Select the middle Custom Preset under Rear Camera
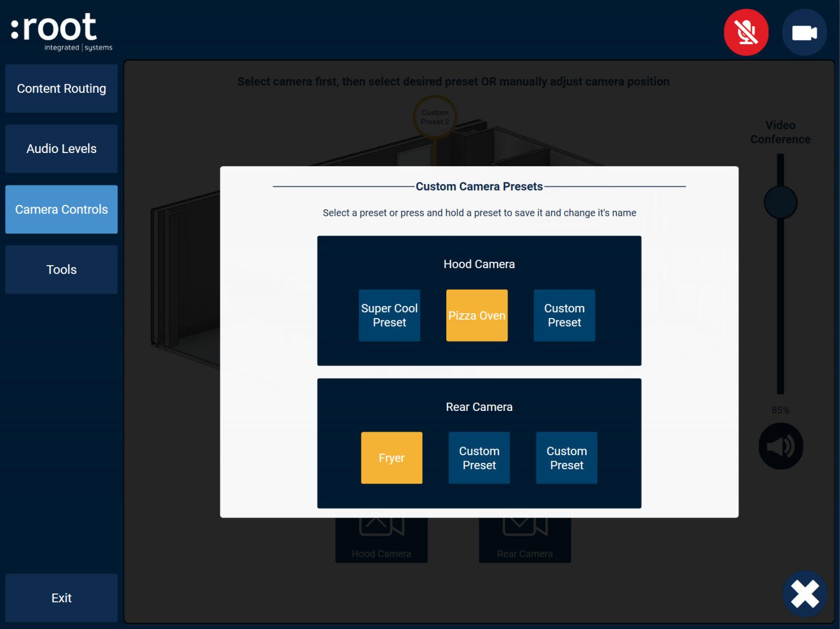The height and width of the screenshot is (629, 840). point(479,458)
